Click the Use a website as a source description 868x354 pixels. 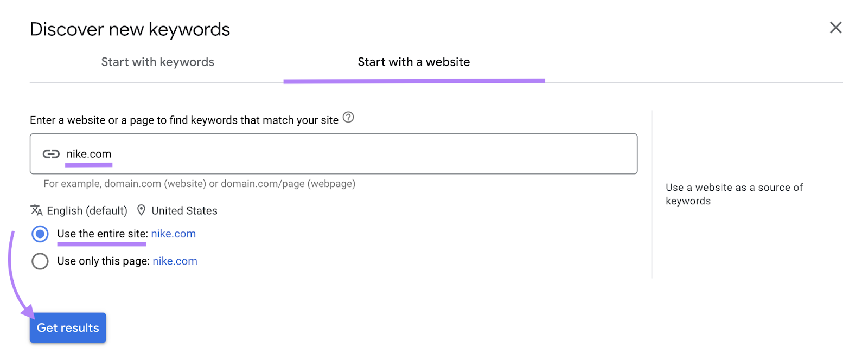pos(734,194)
